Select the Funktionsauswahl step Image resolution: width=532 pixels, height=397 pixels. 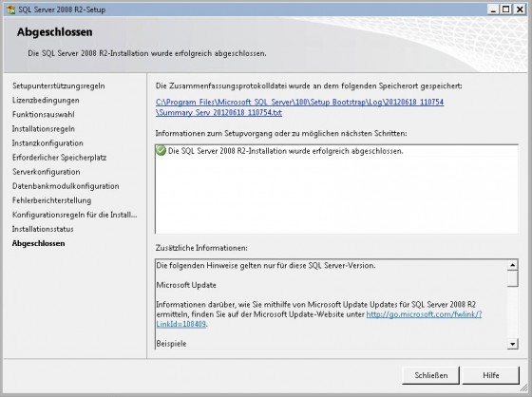coord(44,114)
